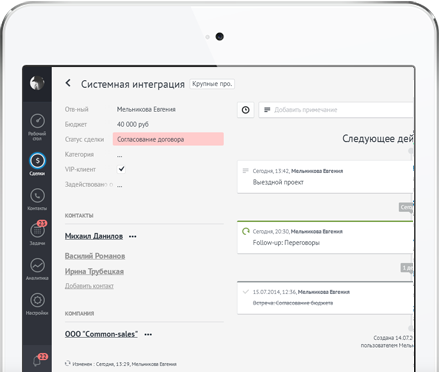Image resolution: width=439 pixels, height=372 pixels.
Task: Toggle the VIP-клиент checkbox
Action: click(121, 169)
